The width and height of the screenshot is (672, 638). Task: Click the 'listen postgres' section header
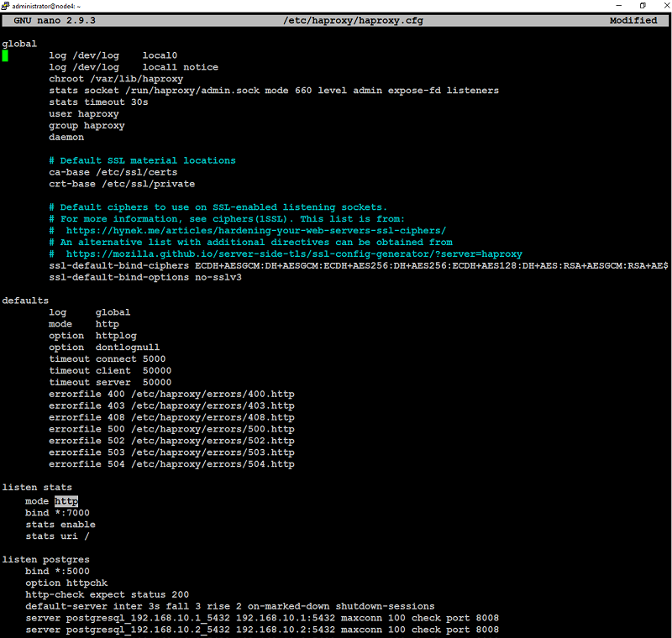tap(46, 560)
